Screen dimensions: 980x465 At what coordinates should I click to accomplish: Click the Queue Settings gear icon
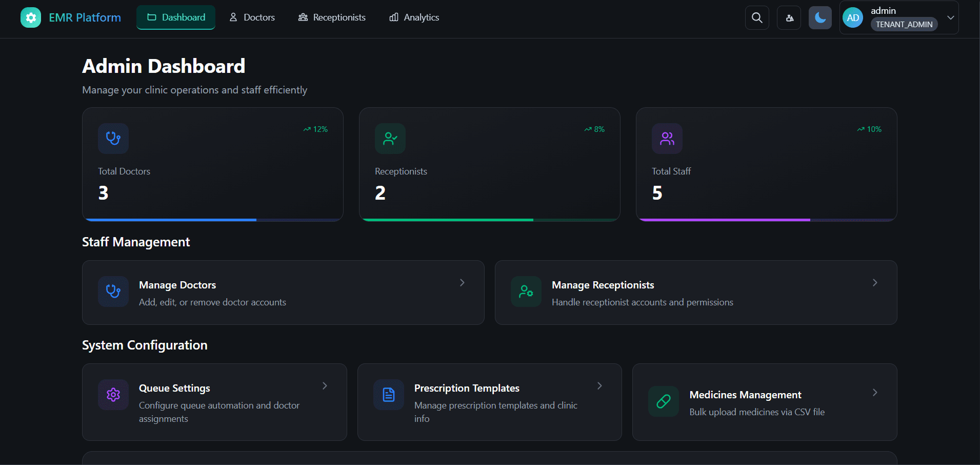[x=113, y=395]
